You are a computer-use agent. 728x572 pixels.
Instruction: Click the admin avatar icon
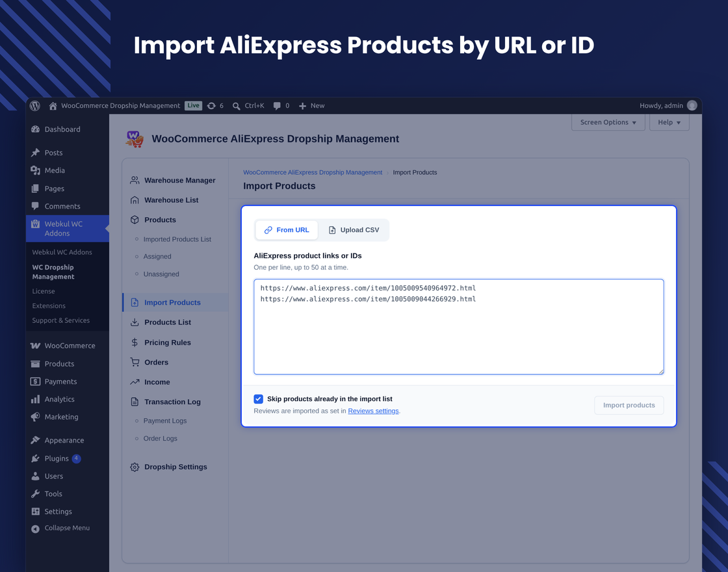[x=692, y=105]
